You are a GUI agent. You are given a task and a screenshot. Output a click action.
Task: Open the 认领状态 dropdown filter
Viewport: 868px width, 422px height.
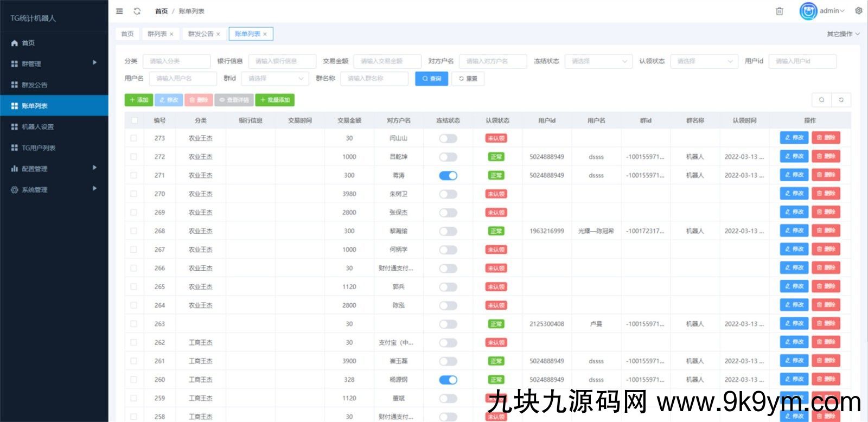pyautogui.click(x=704, y=61)
